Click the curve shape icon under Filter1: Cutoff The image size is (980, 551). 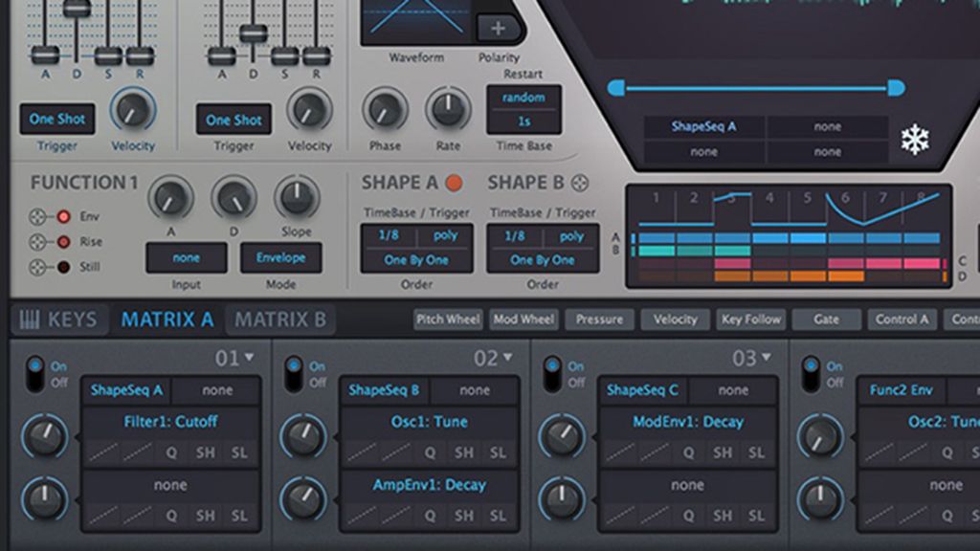pos(105,452)
